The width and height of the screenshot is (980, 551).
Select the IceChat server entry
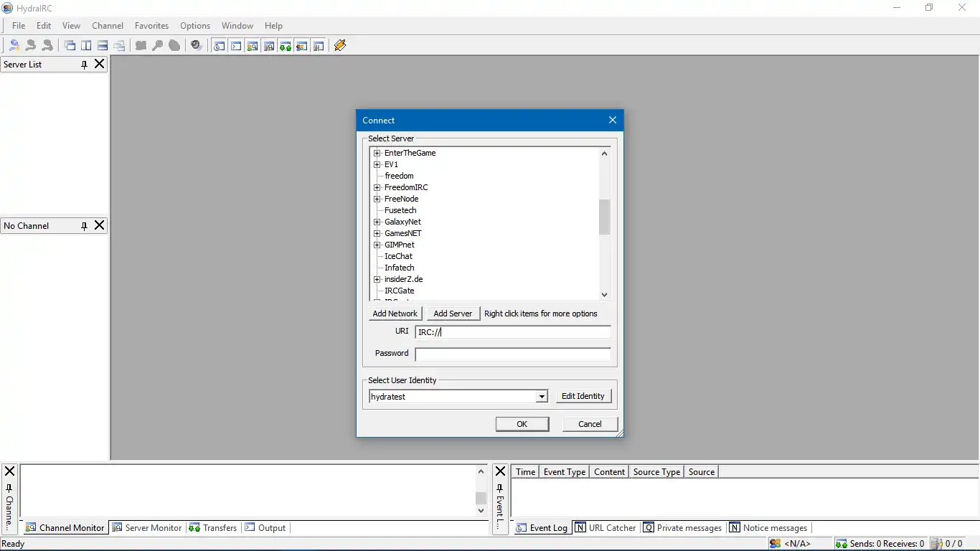click(x=398, y=256)
